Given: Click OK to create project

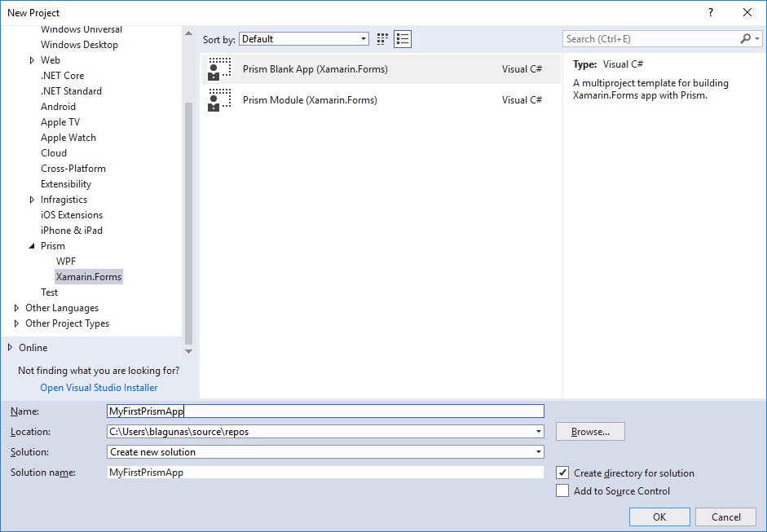Looking at the screenshot, I should point(659,517).
